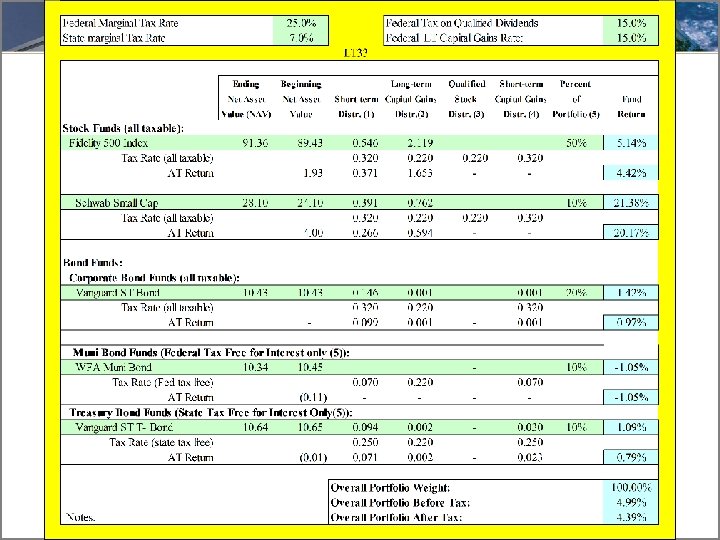Click the 'Schwab Small Cap' fund name
This screenshot has width=720, height=540.
[x=117, y=202]
